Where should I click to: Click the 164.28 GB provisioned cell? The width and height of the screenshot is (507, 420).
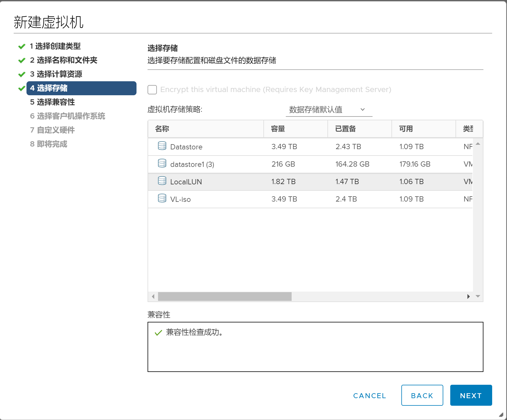tap(352, 164)
